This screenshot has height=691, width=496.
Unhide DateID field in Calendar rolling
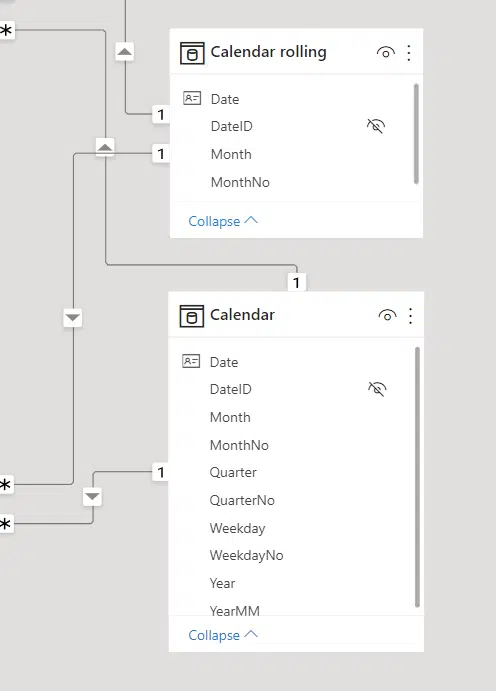point(376,126)
